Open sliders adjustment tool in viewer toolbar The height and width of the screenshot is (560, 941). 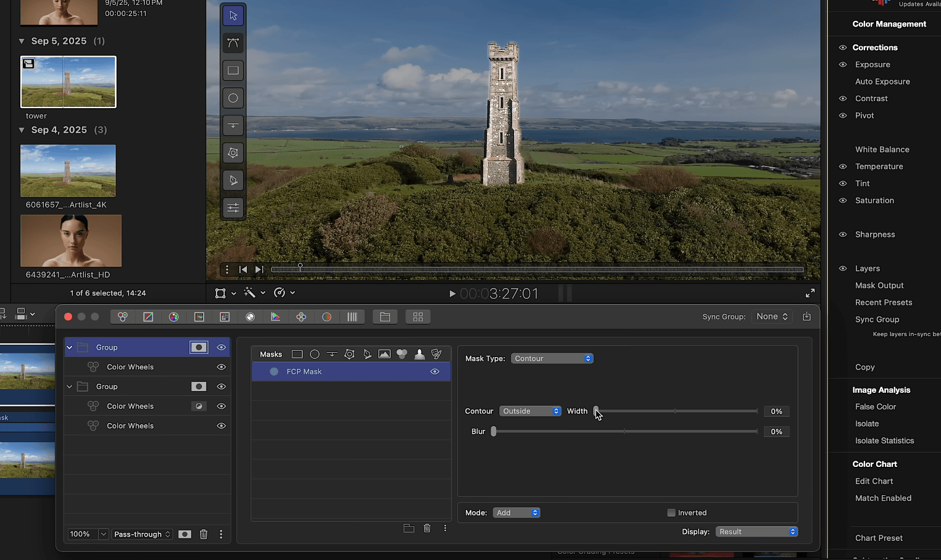[233, 208]
